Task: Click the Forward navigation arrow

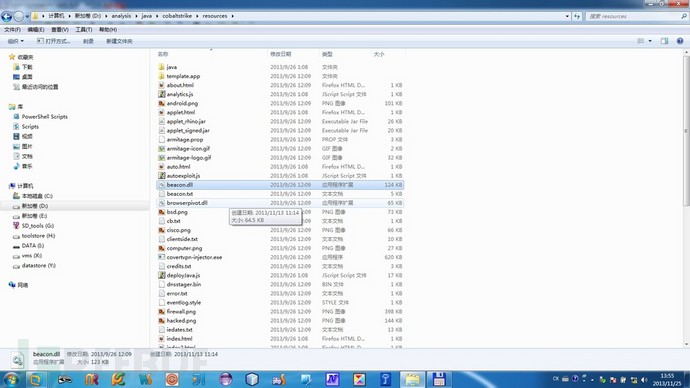Action: coord(18,16)
